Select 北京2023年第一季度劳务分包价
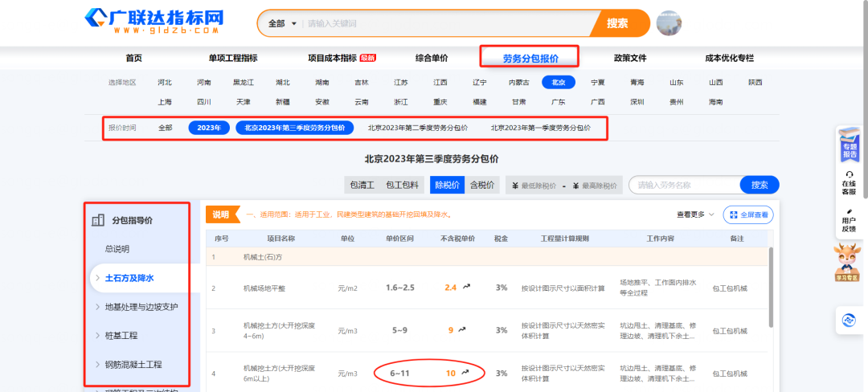Image resolution: width=868 pixels, height=392 pixels. [x=540, y=128]
